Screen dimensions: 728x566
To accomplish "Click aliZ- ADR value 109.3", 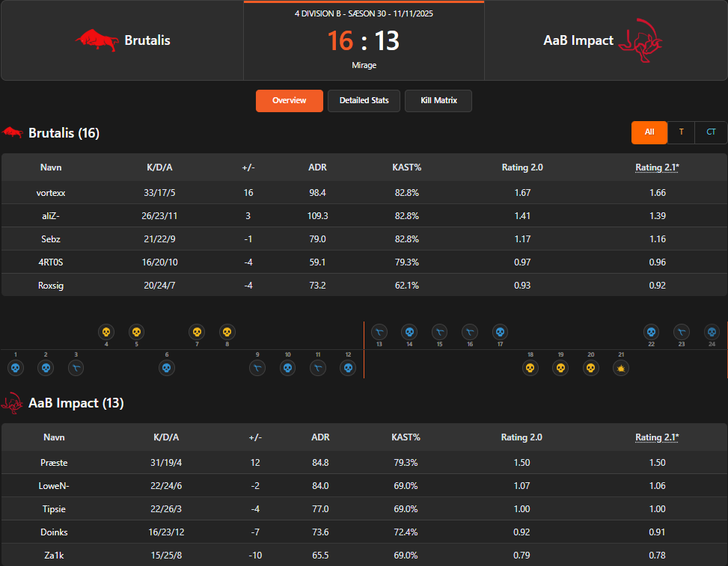I will (317, 216).
